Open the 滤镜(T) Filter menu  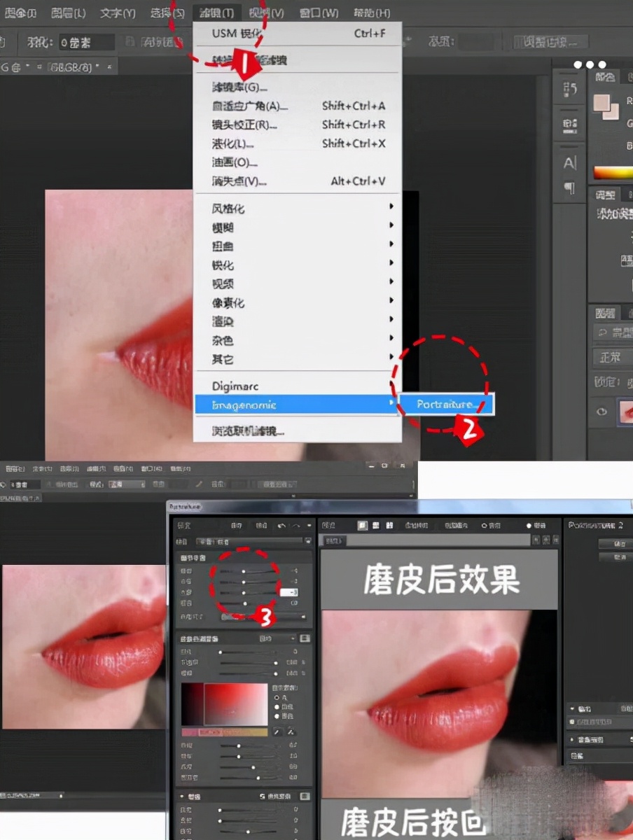[x=218, y=13]
